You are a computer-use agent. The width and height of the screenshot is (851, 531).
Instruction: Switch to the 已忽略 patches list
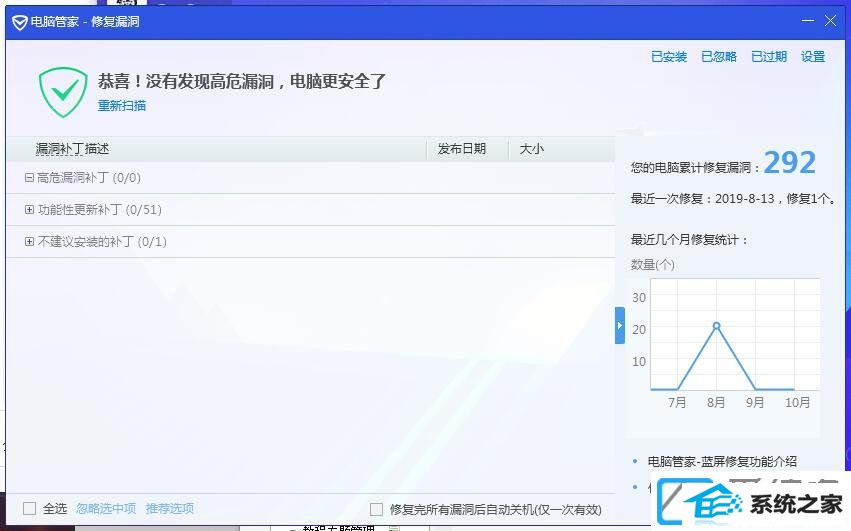click(718, 57)
